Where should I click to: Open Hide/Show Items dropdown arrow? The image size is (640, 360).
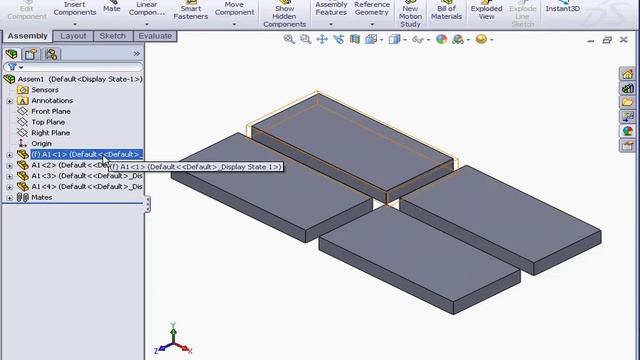point(428,40)
